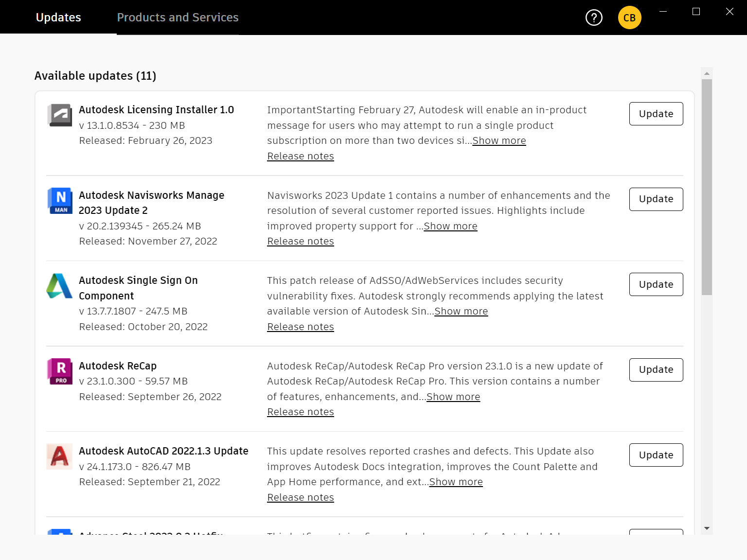This screenshot has width=747, height=560.
Task: Open Release notes for Navisworks Manage
Action: tap(301, 241)
